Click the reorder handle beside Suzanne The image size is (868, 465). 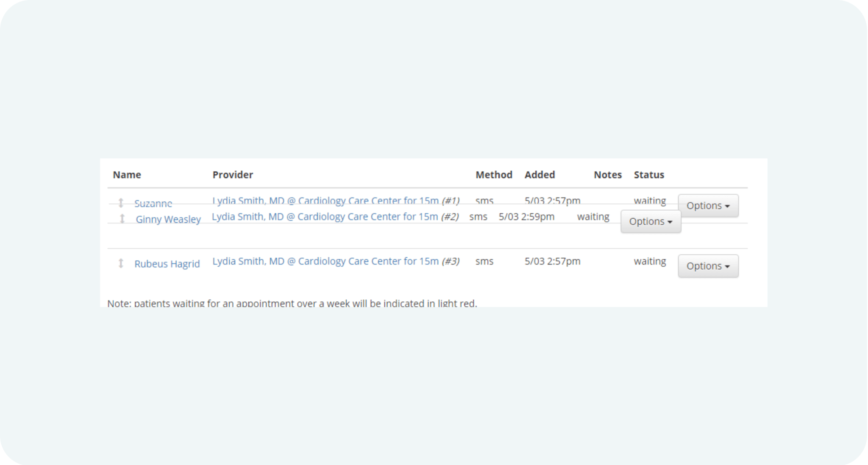click(121, 203)
